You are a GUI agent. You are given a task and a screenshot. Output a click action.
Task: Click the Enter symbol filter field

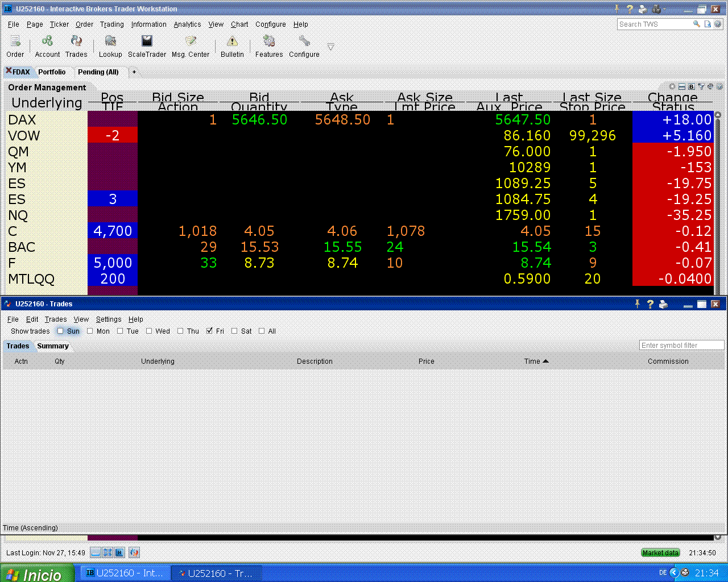click(682, 345)
